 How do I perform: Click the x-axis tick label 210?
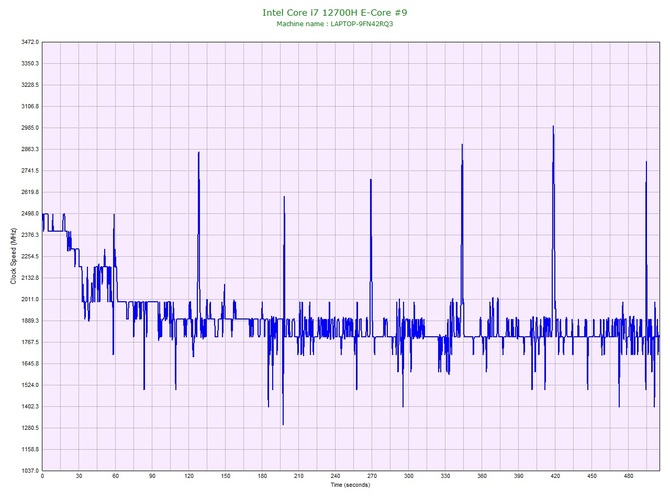(x=299, y=476)
